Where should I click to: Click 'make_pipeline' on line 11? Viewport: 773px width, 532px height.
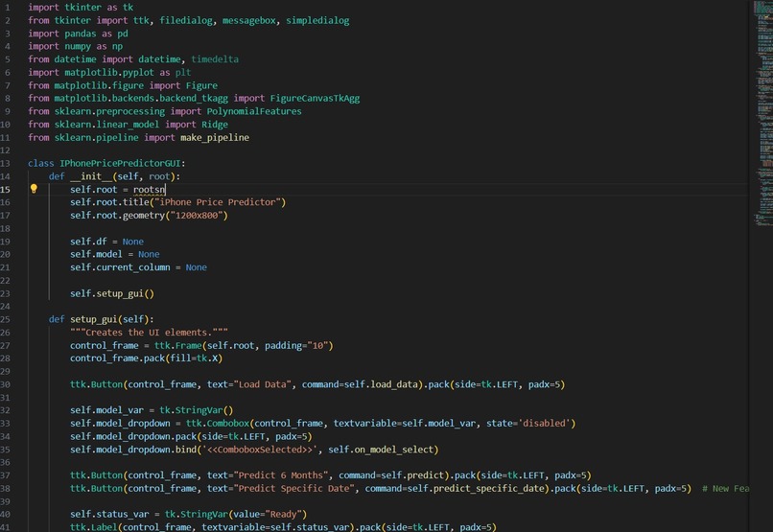pos(215,137)
